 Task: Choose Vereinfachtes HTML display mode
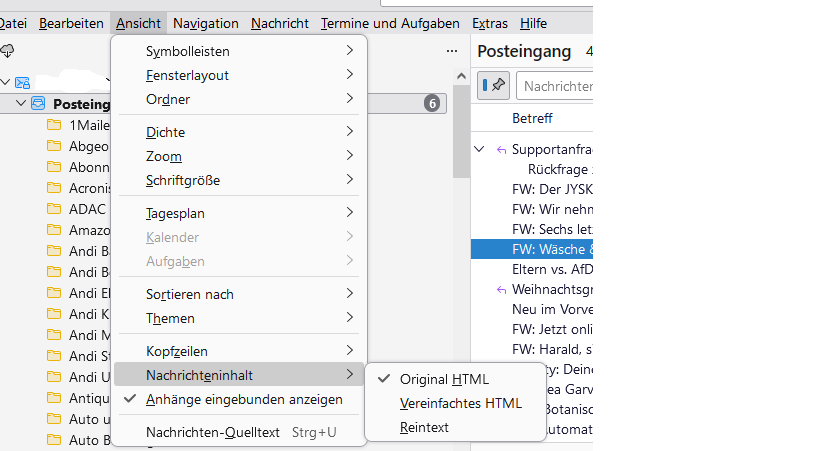pyautogui.click(x=460, y=403)
